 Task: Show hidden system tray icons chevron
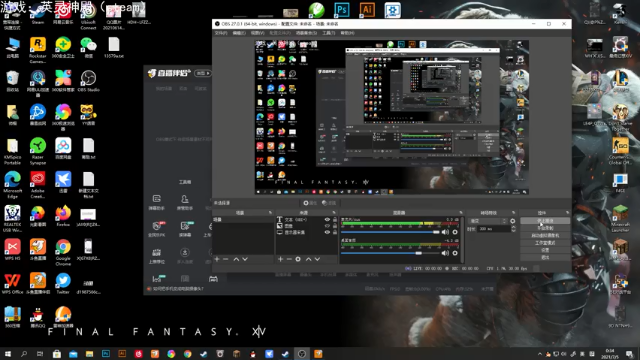pos(540,354)
